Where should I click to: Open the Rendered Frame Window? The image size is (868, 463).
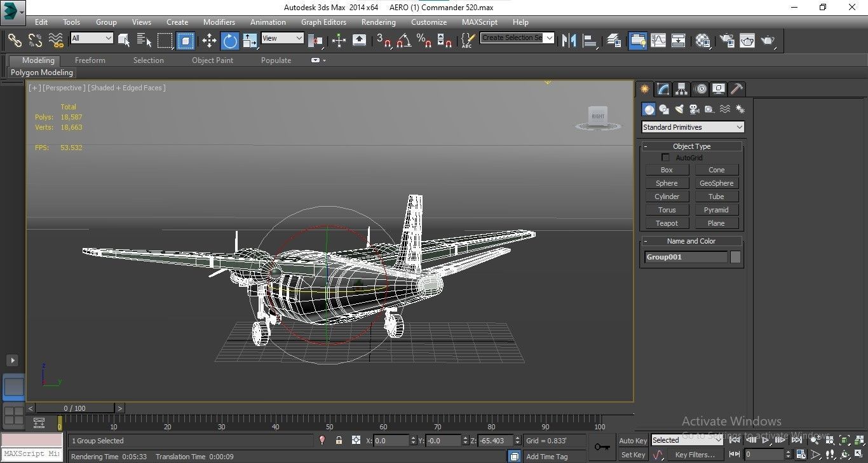747,41
